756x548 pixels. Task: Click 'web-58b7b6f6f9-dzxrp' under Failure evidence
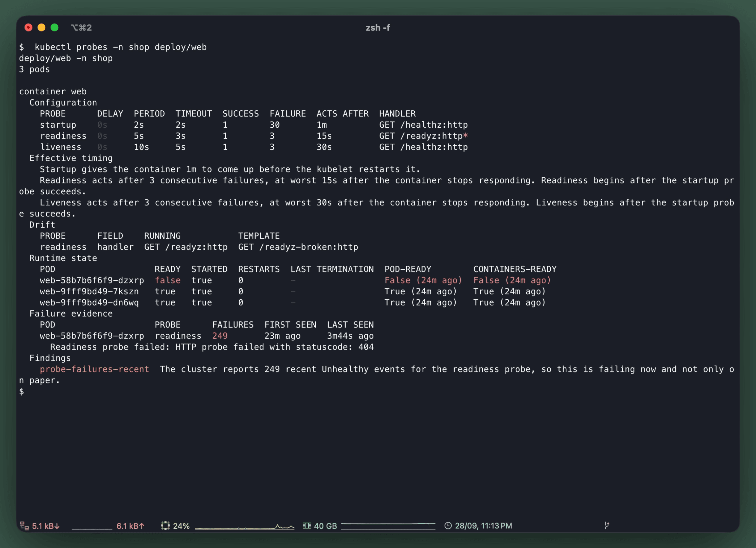92,336
